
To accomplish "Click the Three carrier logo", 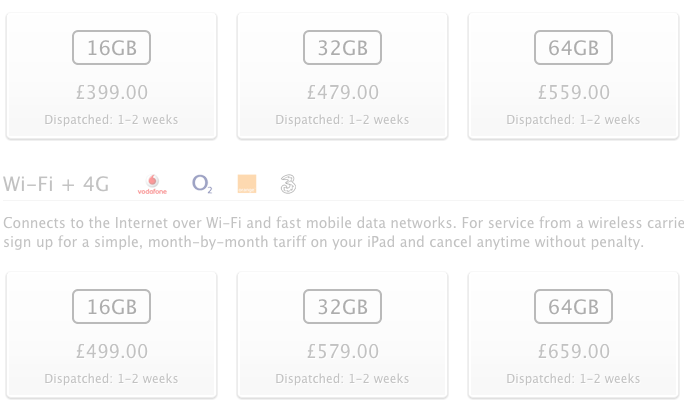I will click(x=288, y=184).
